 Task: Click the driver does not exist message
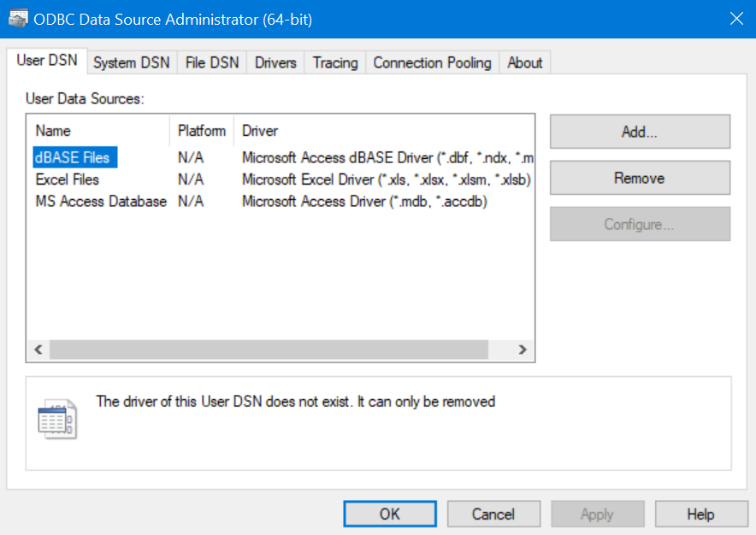point(296,402)
